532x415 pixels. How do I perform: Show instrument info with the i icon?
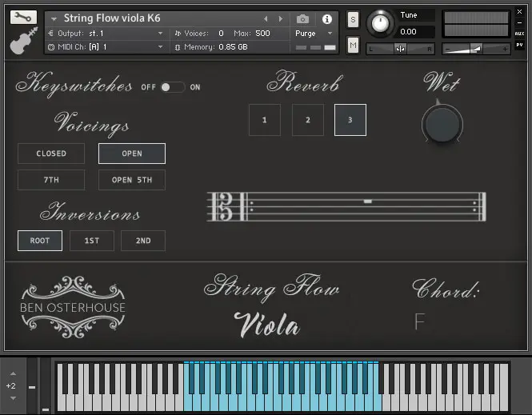point(326,19)
